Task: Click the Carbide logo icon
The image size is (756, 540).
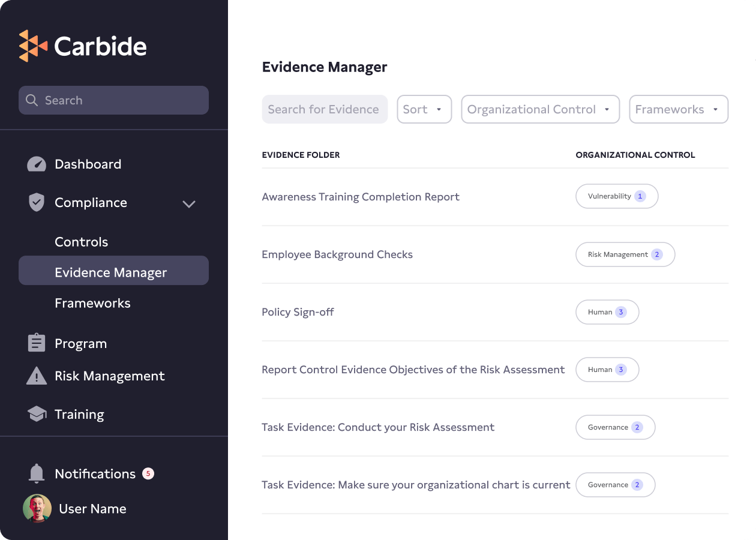Action: [x=33, y=46]
